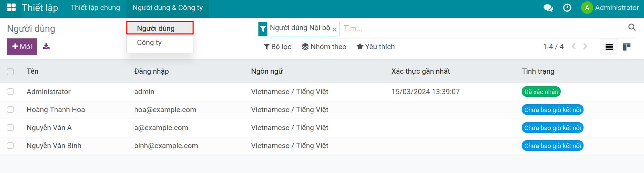The height and width of the screenshot is (173, 644).
Task: Click the Người dùng breadcrumb heading
Action: click(x=31, y=29)
